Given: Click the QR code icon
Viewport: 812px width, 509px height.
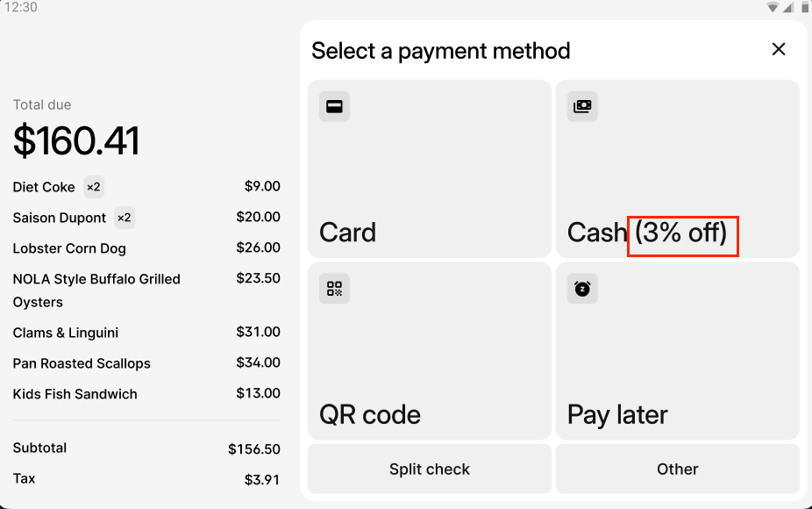Looking at the screenshot, I should pyautogui.click(x=334, y=289).
